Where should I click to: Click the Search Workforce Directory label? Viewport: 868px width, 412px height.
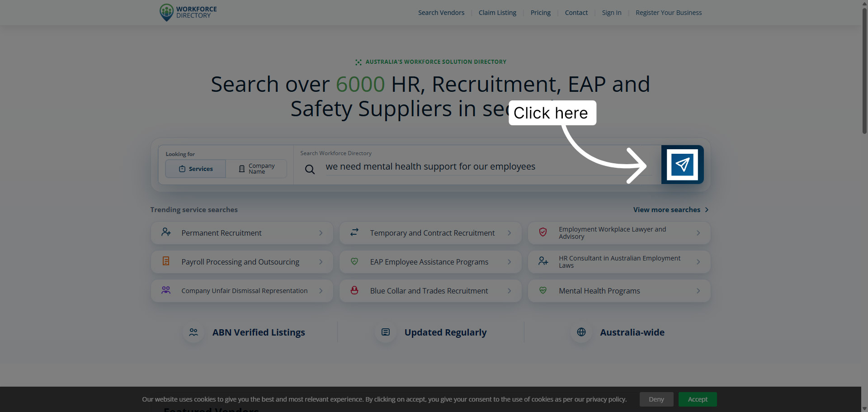336,153
